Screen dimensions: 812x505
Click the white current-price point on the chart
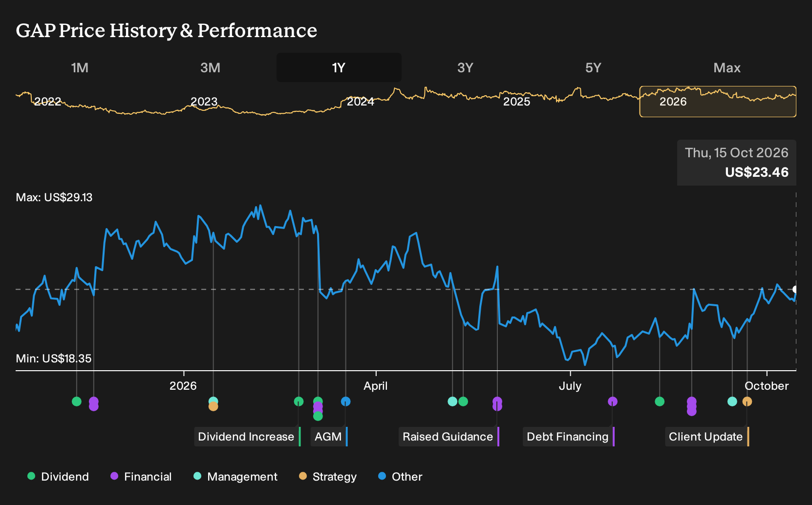795,289
